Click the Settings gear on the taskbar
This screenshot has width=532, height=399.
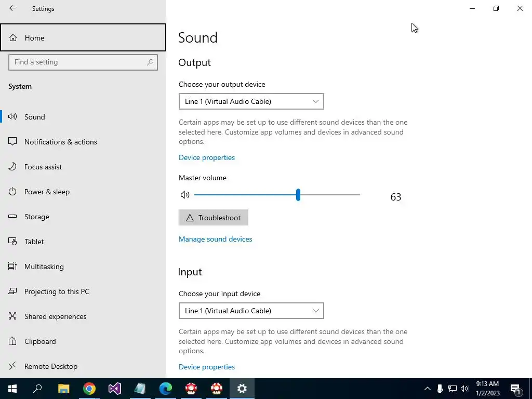(242, 389)
